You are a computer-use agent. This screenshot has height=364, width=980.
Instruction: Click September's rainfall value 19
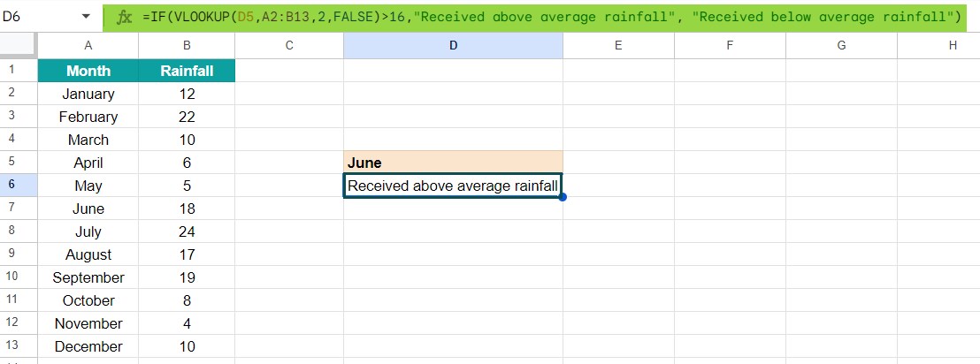coord(187,277)
